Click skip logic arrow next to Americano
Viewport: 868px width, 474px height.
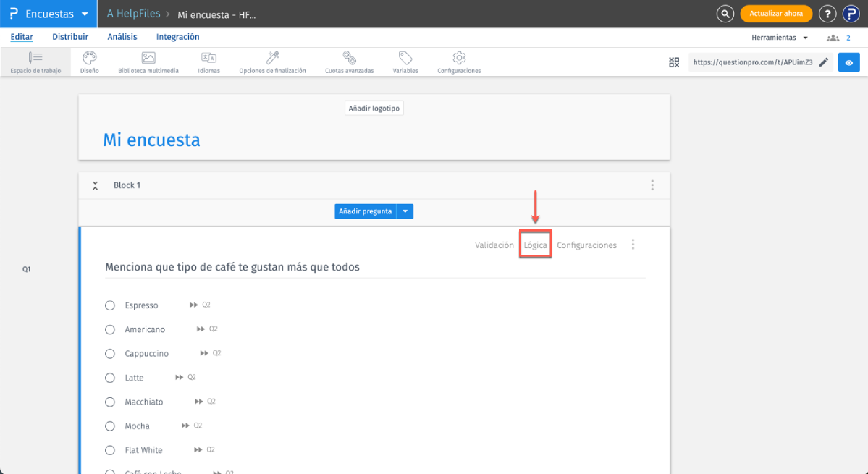pos(201,329)
